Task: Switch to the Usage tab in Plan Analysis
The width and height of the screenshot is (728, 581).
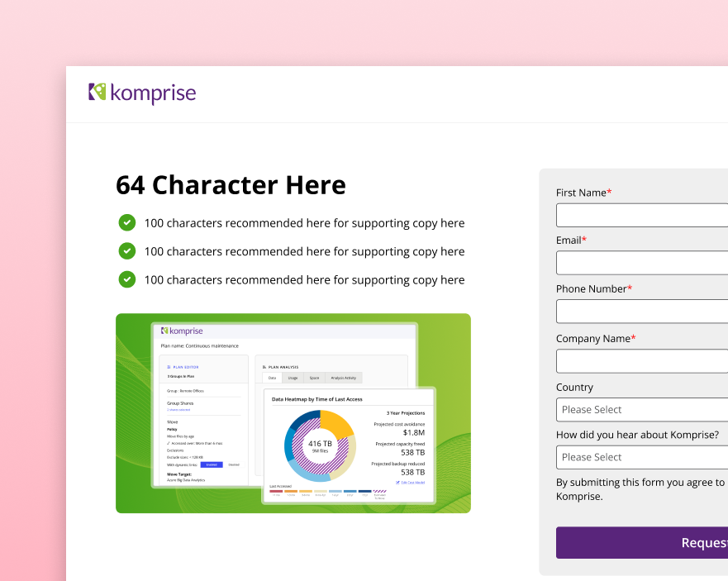Action: click(292, 377)
